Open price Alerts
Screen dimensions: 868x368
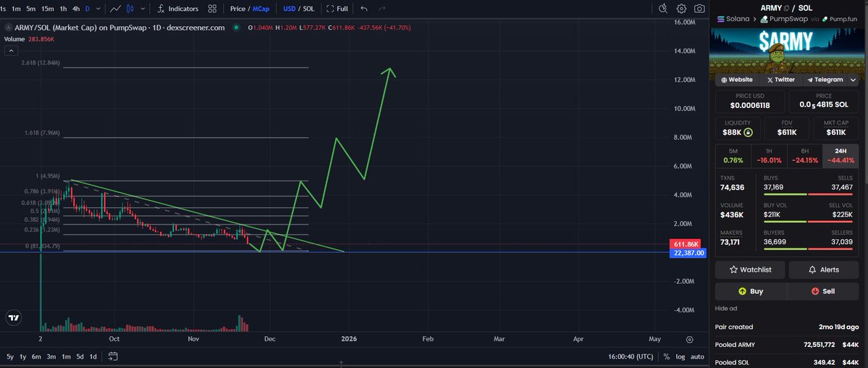click(824, 270)
